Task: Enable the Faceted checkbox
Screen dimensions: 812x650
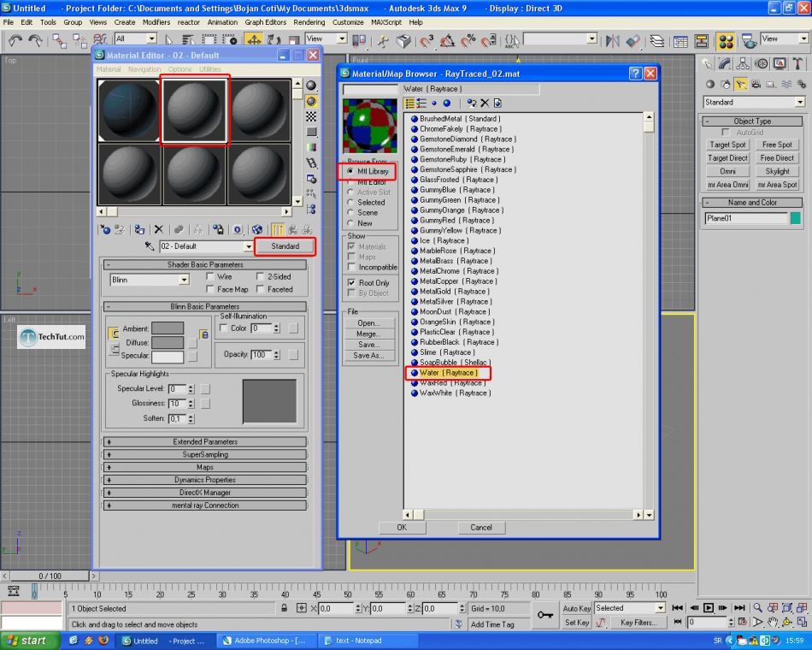Action: click(261, 289)
